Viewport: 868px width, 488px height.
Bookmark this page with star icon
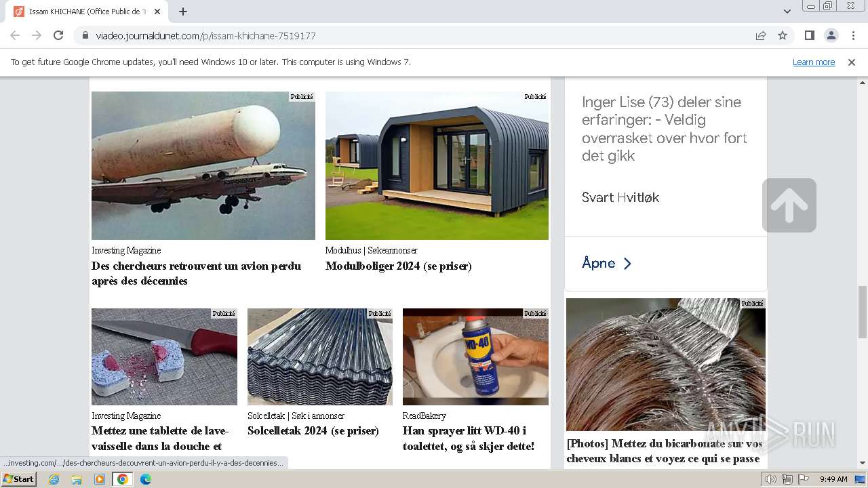tap(783, 35)
